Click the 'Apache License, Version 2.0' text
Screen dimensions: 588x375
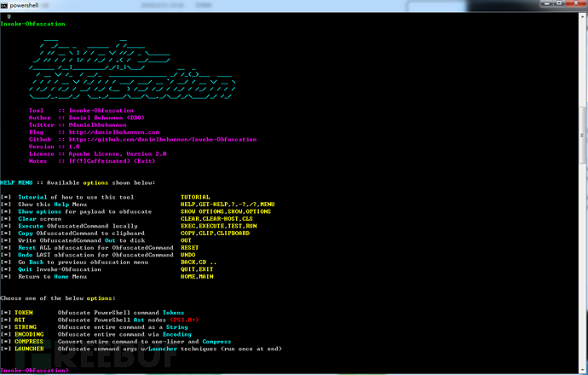click(x=118, y=153)
